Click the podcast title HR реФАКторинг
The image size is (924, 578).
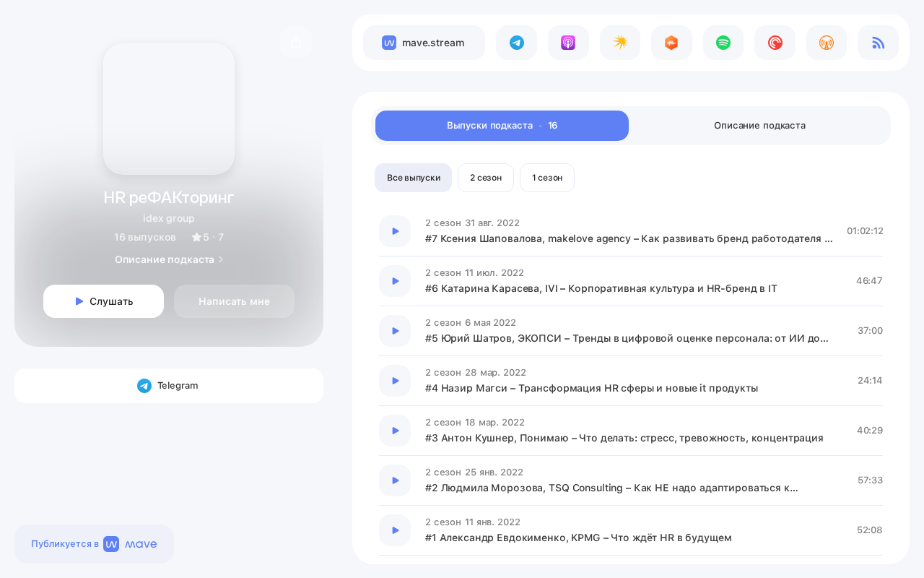169,197
